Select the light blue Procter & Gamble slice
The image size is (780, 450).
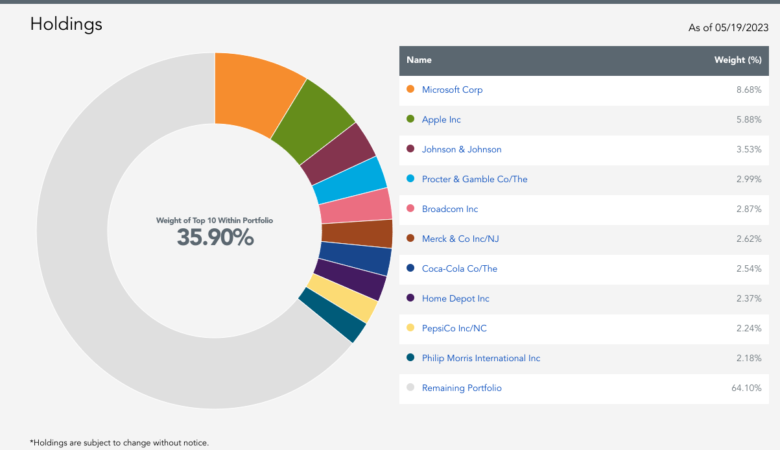pyautogui.click(x=351, y=181)
